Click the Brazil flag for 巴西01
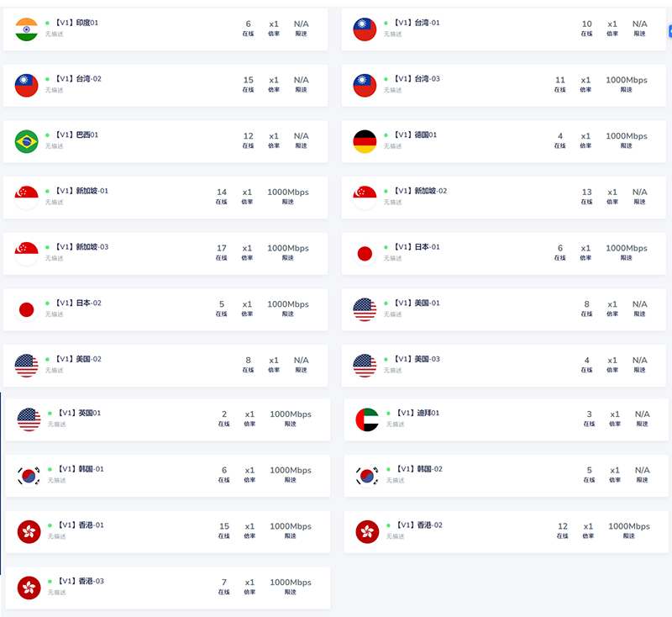Viewport: 672px width, 617px height. [x=27, y=141]
